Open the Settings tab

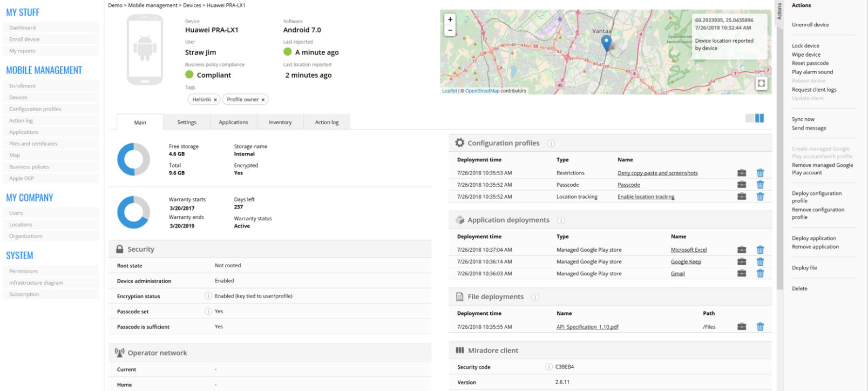187,122
